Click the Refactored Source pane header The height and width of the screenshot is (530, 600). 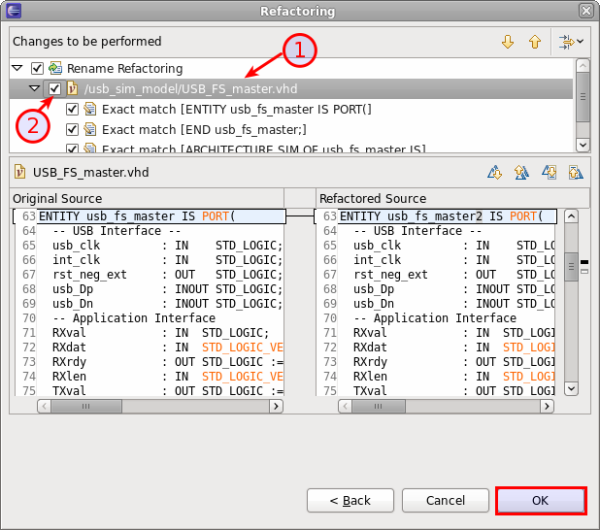point(453,199)
